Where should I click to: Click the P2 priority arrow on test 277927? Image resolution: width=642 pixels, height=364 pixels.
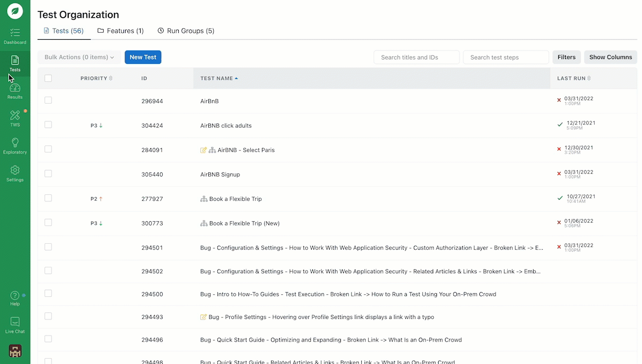[x=101, y=199]
